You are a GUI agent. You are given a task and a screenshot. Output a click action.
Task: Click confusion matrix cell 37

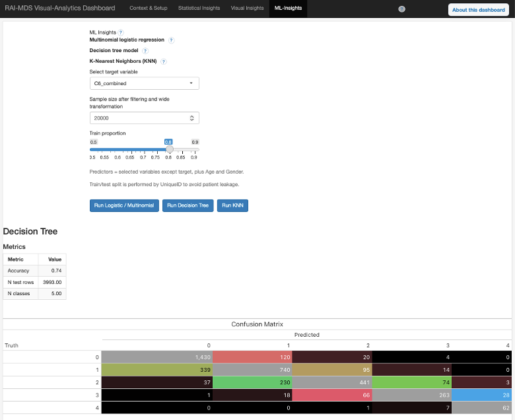(x=157, y=382)
